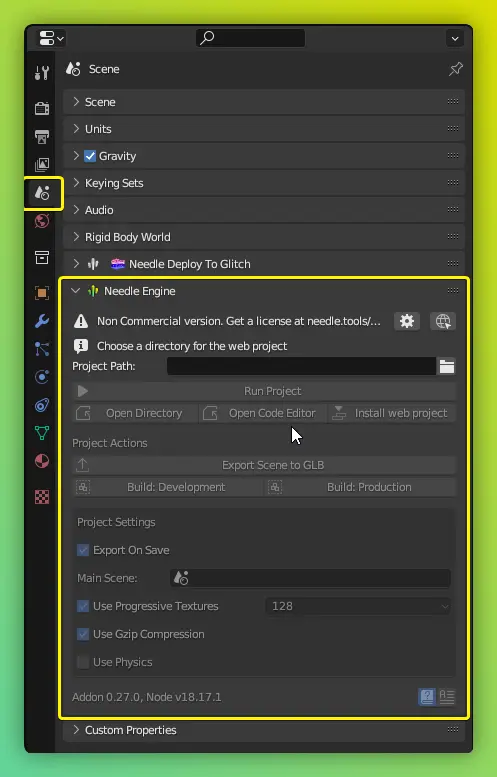
Task: Click the globe license link icon
Action: point(443,321)
